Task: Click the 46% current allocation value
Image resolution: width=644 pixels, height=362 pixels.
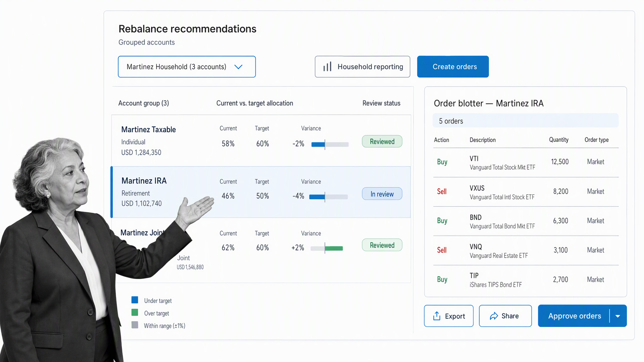Action: [228, 196]
